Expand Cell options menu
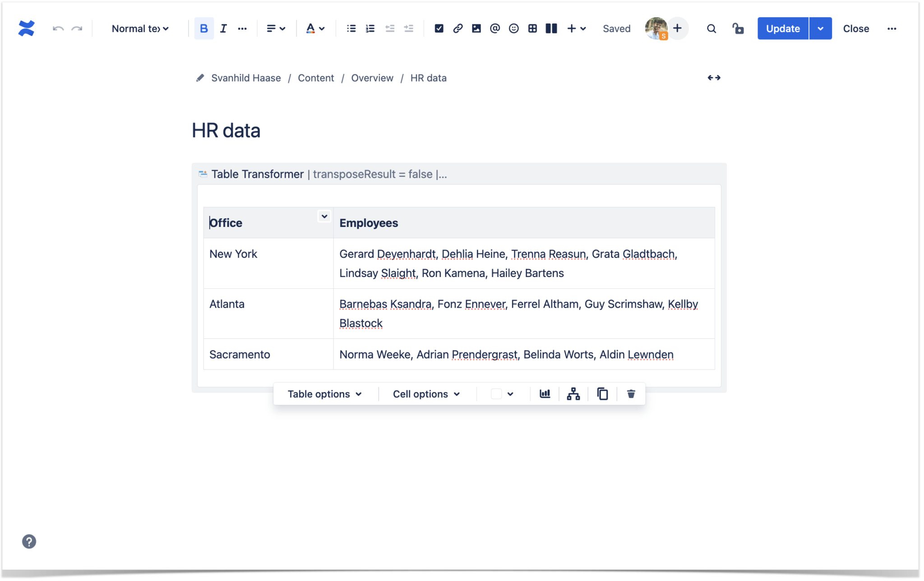 tap(426, 394)
